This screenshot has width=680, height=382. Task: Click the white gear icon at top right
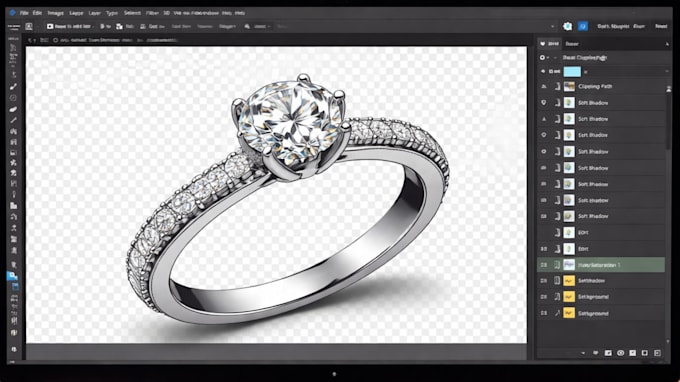[567, 26]
